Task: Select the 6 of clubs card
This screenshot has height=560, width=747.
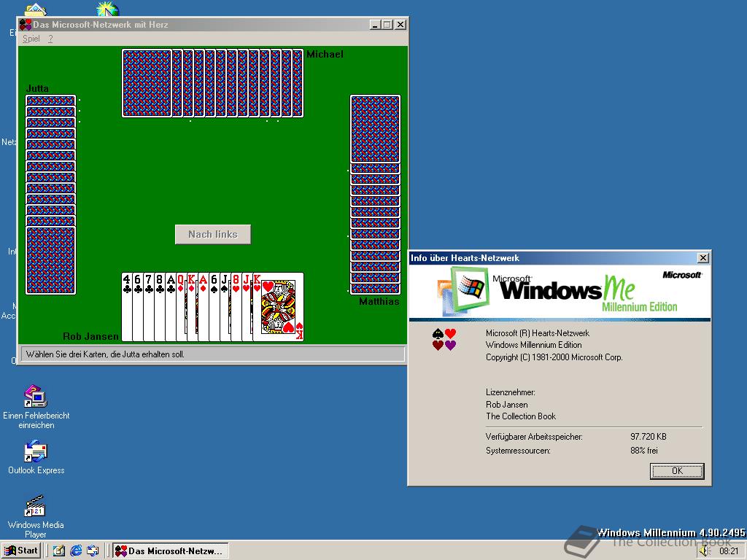Action: [138, 307]
